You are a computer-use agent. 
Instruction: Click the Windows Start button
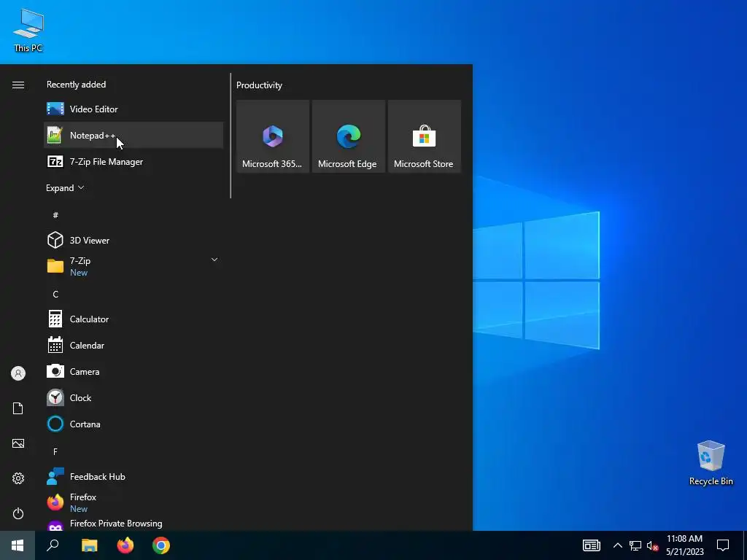(x=18, y=545)
